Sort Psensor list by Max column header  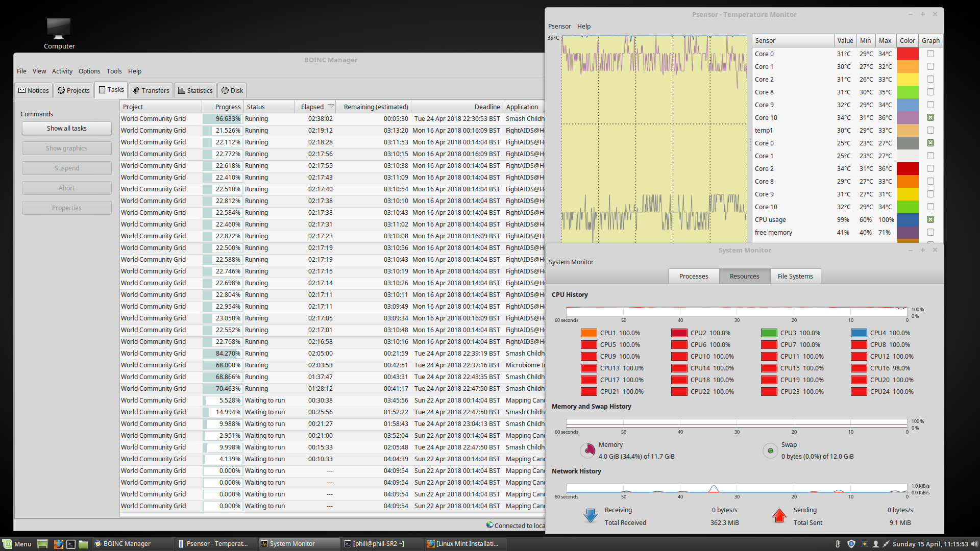pos(885,40)
